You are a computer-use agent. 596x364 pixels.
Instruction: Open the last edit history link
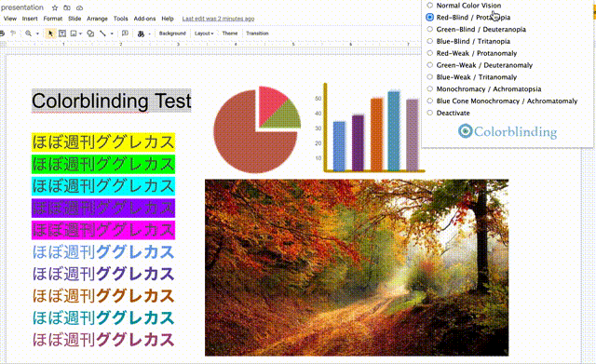[x=218, y=19]
